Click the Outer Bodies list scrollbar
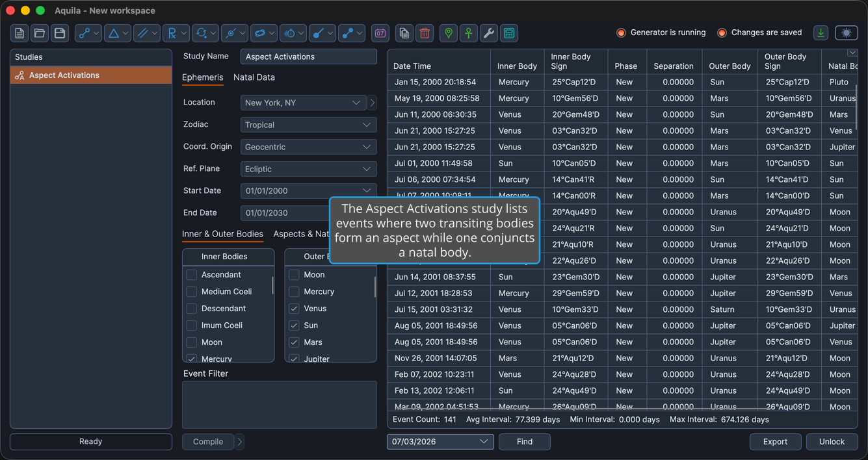 375,286
